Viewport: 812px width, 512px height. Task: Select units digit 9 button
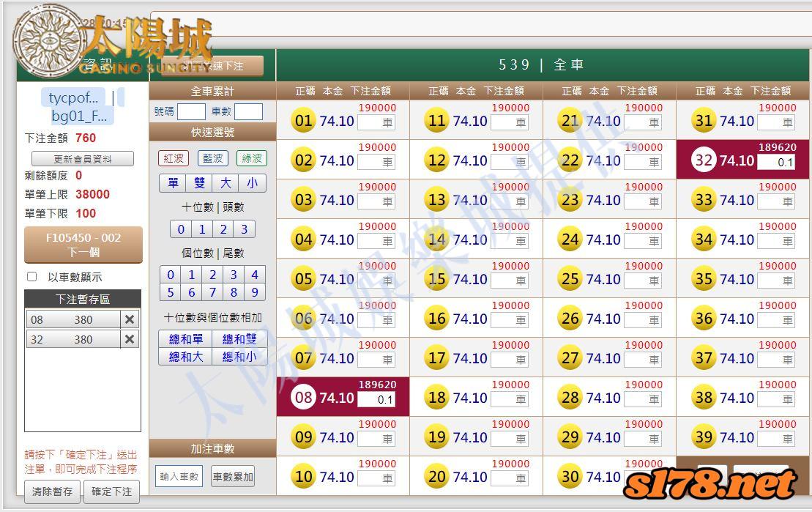tap(255, 292)
